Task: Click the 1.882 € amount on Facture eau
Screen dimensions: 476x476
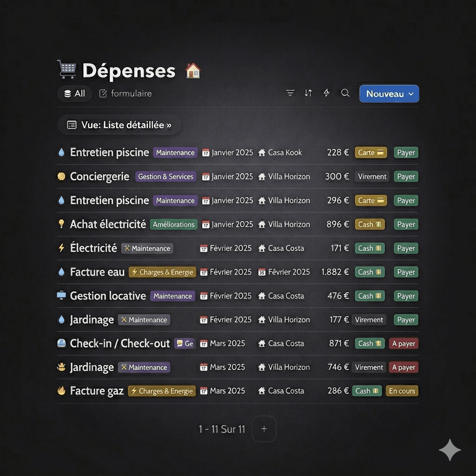Action: [x=335, y=272]
